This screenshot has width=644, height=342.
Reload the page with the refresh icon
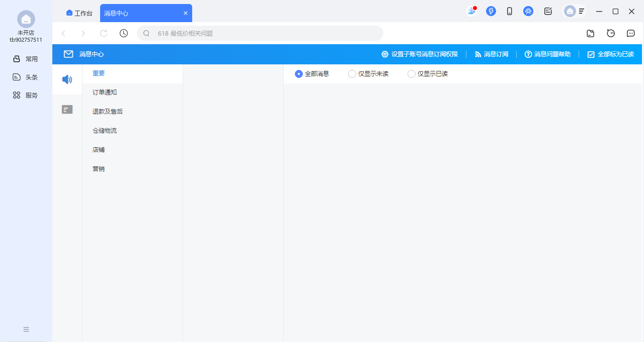coord(104,33)
